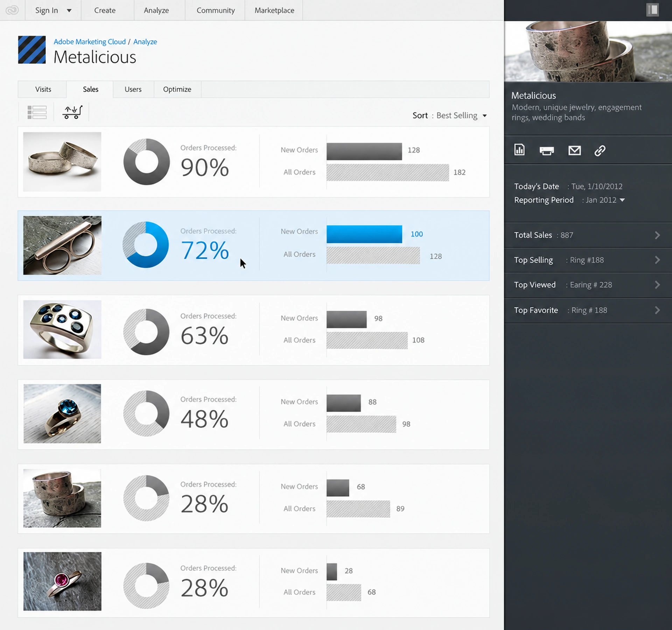Click the sidebar Metalicious header image
Screen dimensions: 672x630
click(588, 51)
